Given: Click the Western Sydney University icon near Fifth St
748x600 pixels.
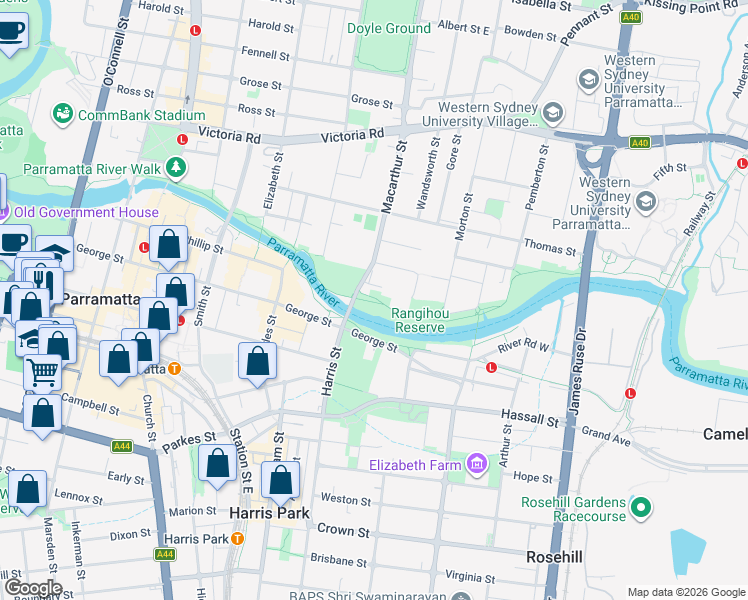Looking at the screenshot, I should pos(645,202).
